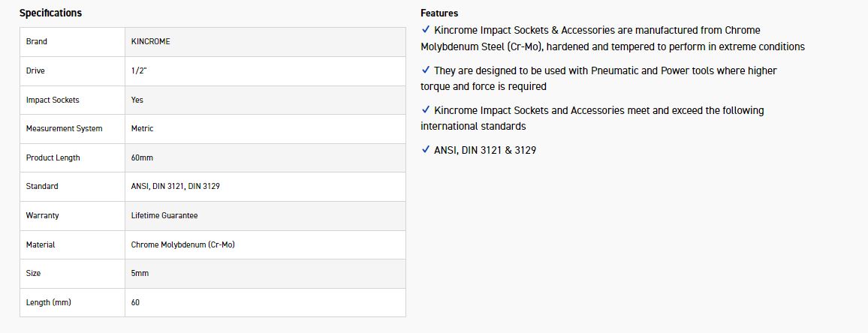Viewport: 868px width, 333px height.
Task: Click the Length (mm) row label
Action: pyautogui.click(x=48, y=302)
